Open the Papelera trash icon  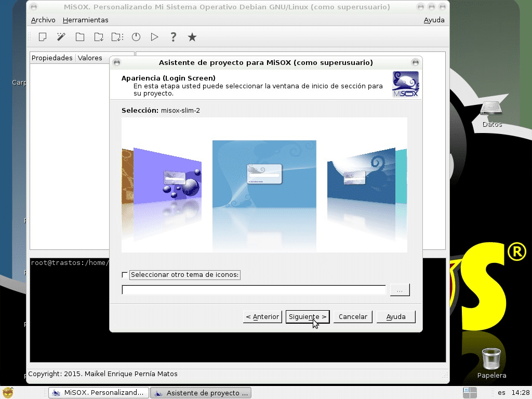click(491, 358)
